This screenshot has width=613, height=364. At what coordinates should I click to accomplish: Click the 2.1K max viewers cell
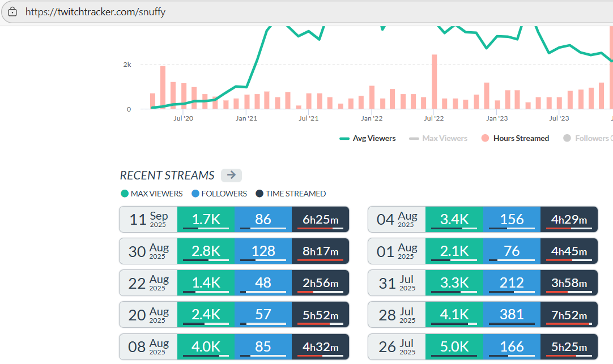click(x=454, y=251)
